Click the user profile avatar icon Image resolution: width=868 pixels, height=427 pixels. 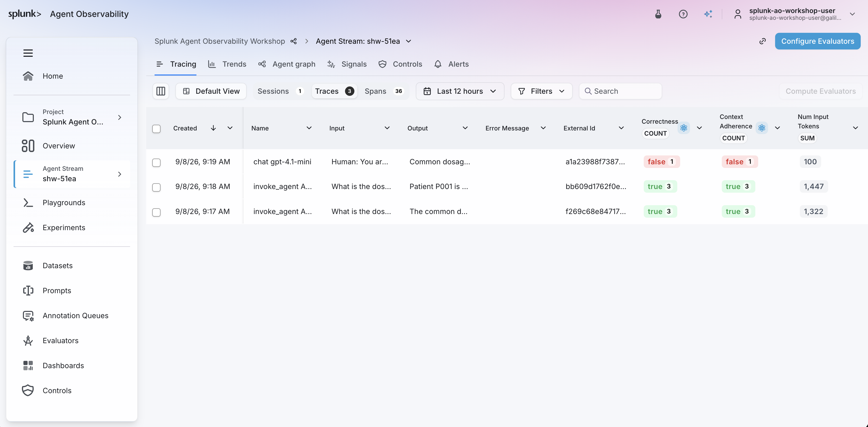[738, 14]
